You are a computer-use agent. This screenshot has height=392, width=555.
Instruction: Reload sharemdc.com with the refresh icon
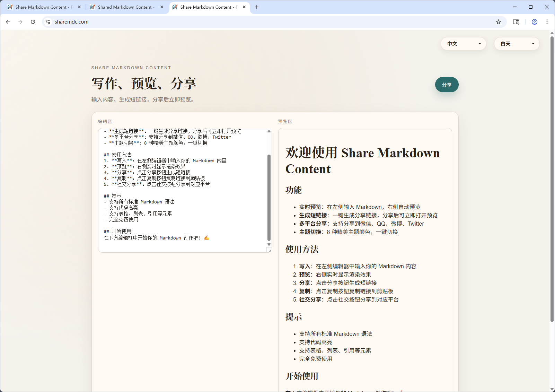tap(33, 21)
